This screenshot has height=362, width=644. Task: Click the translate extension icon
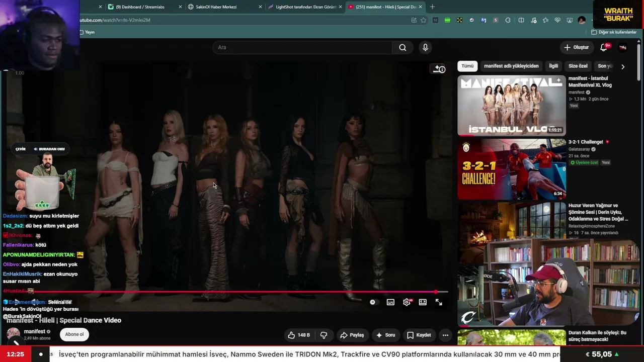click(484, 20)
